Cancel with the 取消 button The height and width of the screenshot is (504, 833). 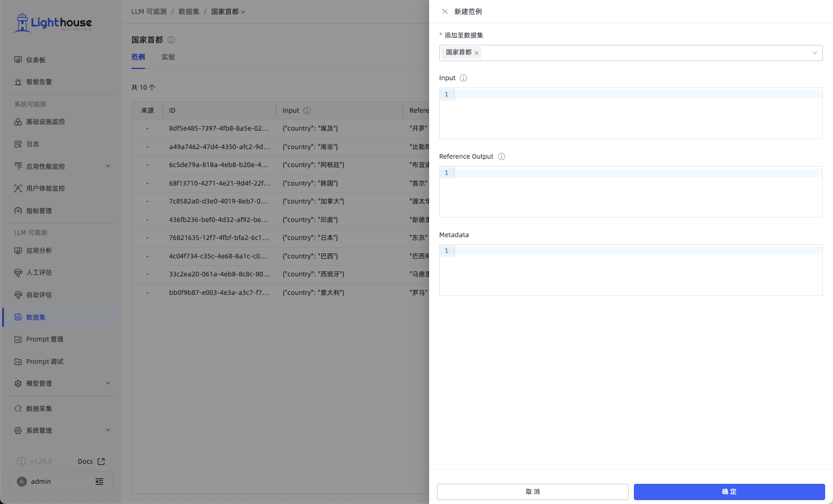click(x=533, y=492)
